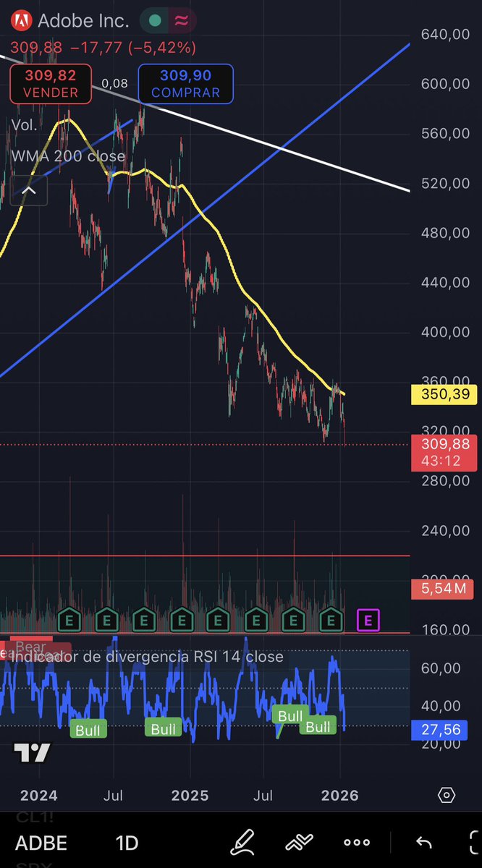This screenshot has height=868, width=482.
Task: Select the WMA 200 close label
Action: 68,156
